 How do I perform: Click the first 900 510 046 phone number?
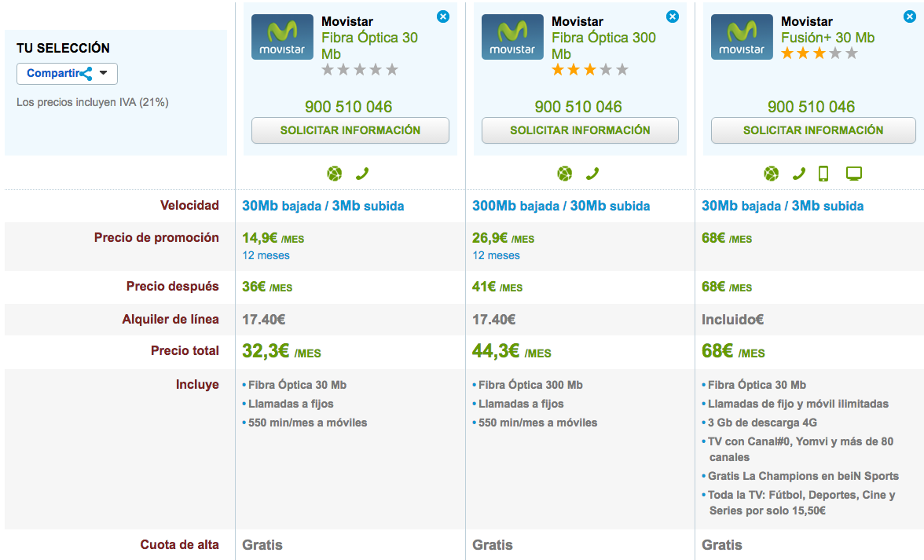[x=348, y=107]
